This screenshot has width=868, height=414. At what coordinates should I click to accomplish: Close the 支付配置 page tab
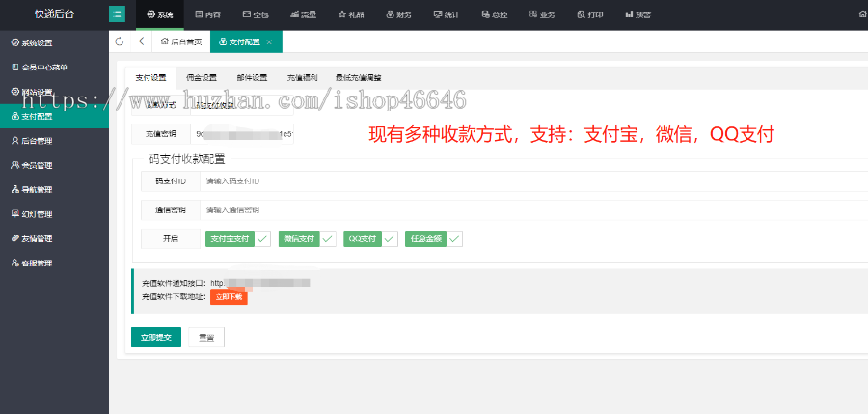pyautogui.click(x=269, y=42)
